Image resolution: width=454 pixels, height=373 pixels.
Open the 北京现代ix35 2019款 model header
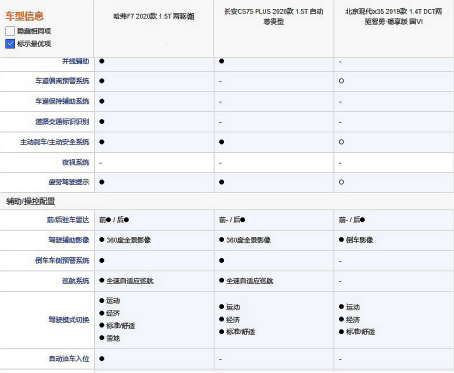tap(394, 17)
